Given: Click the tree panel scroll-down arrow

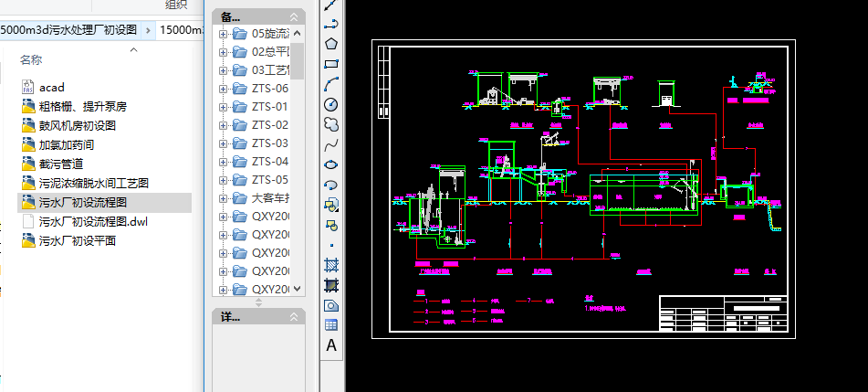Looking at the screenshot, I should coord(298,287).
